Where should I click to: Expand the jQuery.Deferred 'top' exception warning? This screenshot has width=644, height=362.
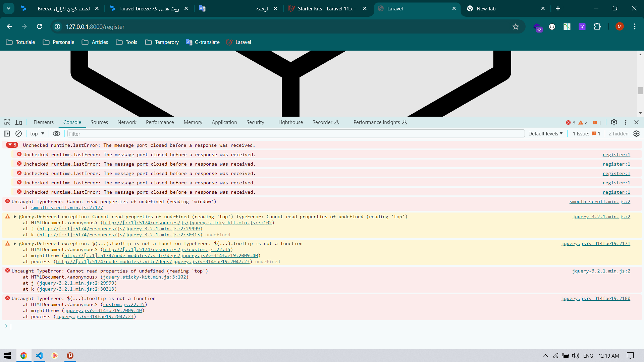(15, 217)
